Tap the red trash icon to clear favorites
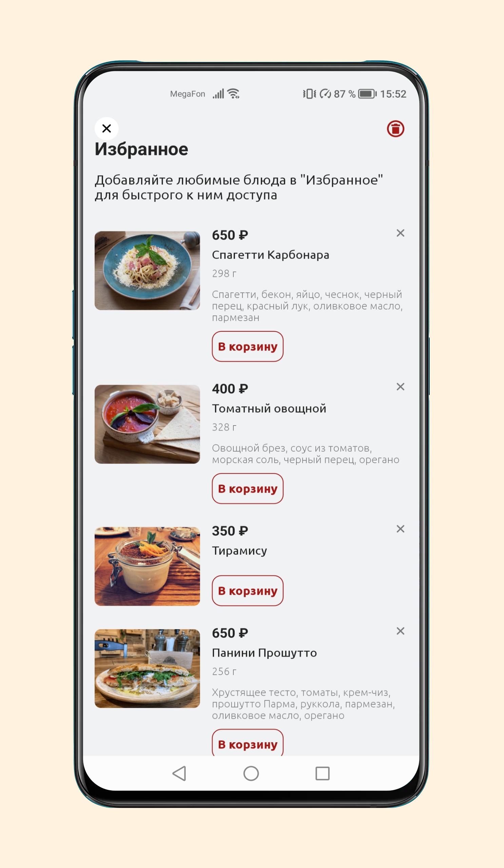 point(395,129)
